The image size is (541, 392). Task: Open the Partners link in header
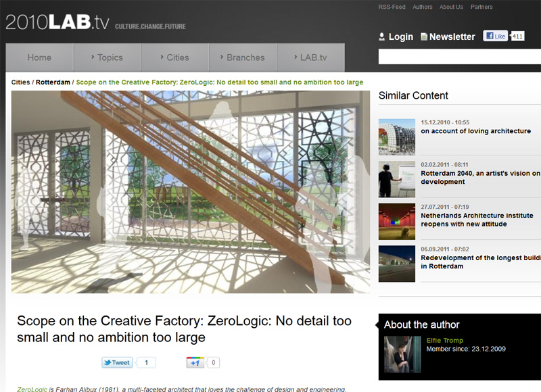(x=481, y=7)
